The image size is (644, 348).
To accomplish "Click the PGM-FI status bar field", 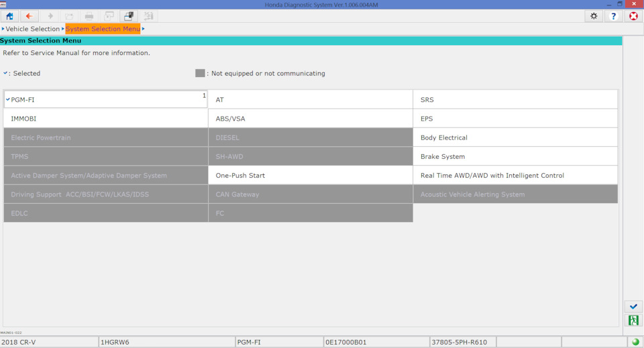I will tap(279, 342).
